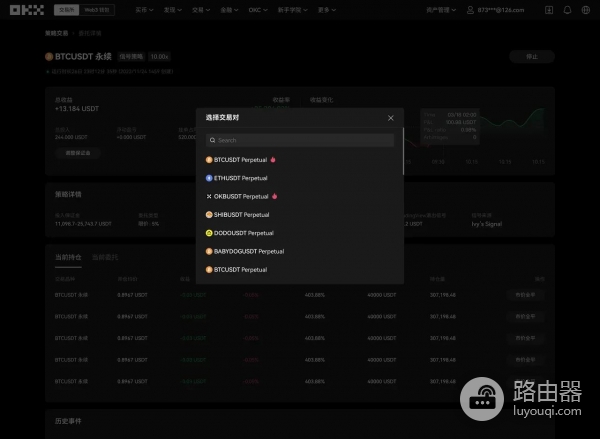600x439 pixels.
Task: Click the 历史事件 section heading
Action: tap(68, 421)
